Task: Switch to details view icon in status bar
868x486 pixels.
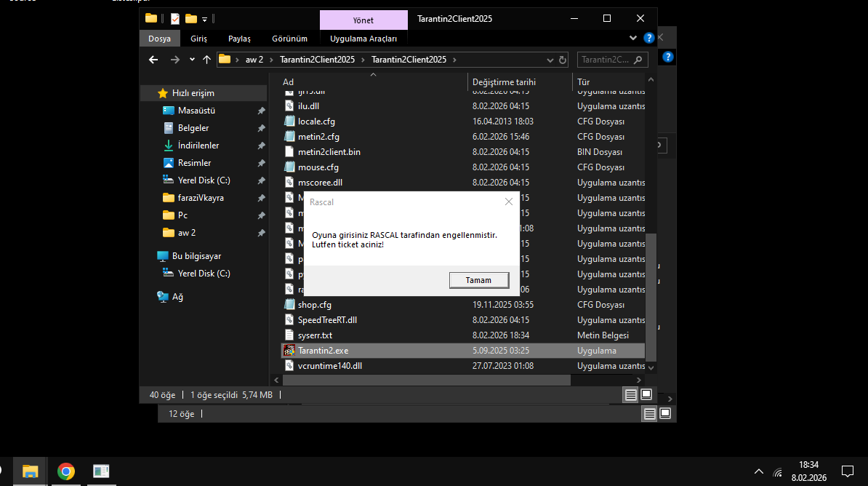Action: tap(630, 395)
